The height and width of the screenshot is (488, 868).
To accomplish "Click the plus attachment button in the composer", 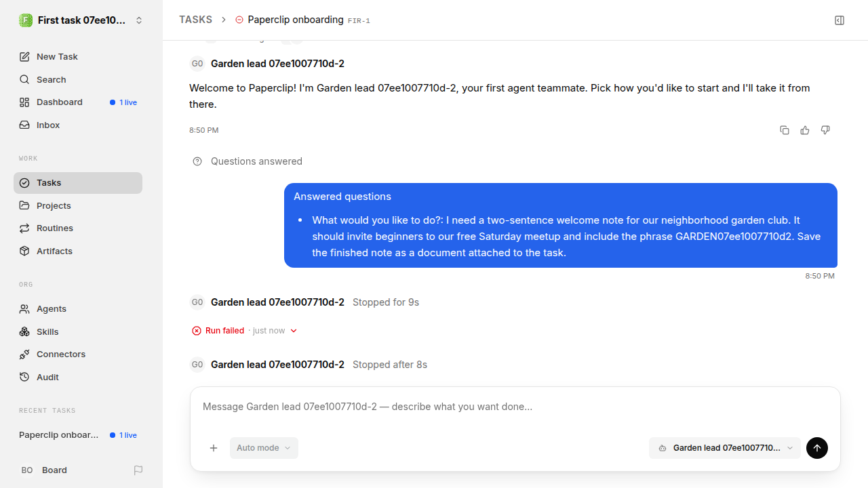I will click(214, 448).
